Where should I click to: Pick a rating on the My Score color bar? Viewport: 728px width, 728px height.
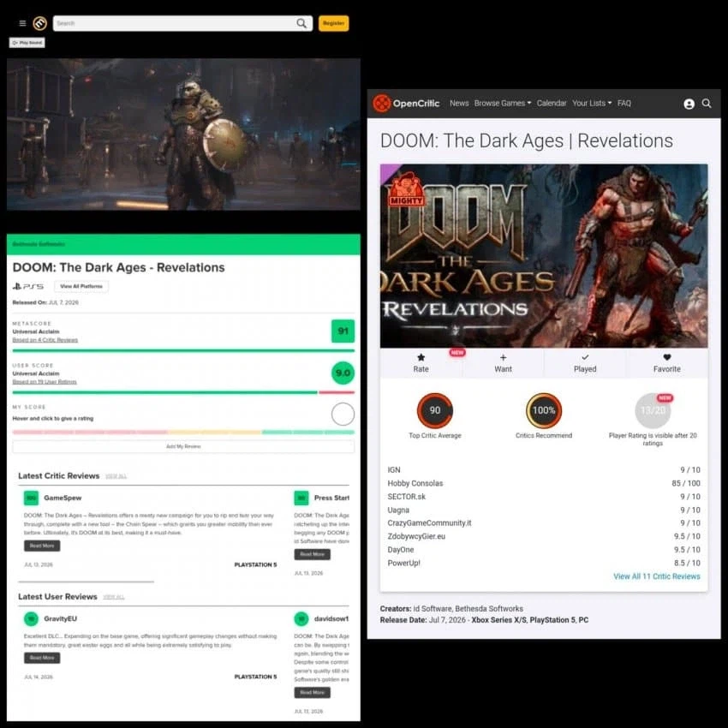pyautogui.click(x=183, y=433)
